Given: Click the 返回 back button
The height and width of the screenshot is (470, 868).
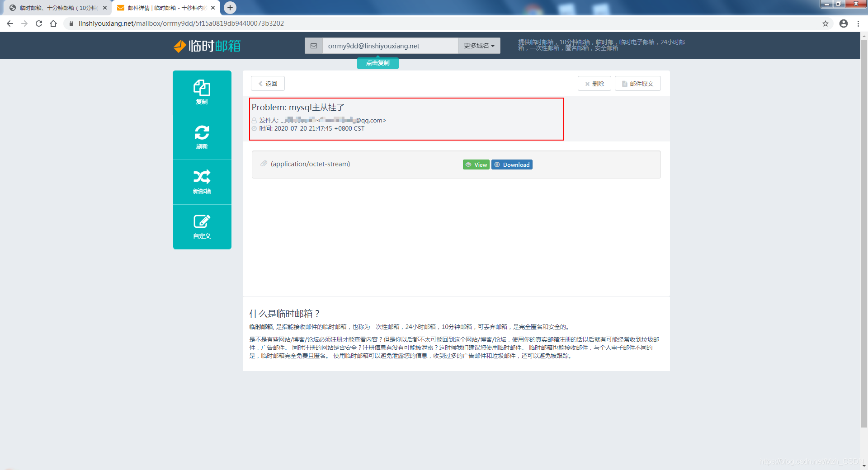Looking at the screenshot, I should pos(268,84).
